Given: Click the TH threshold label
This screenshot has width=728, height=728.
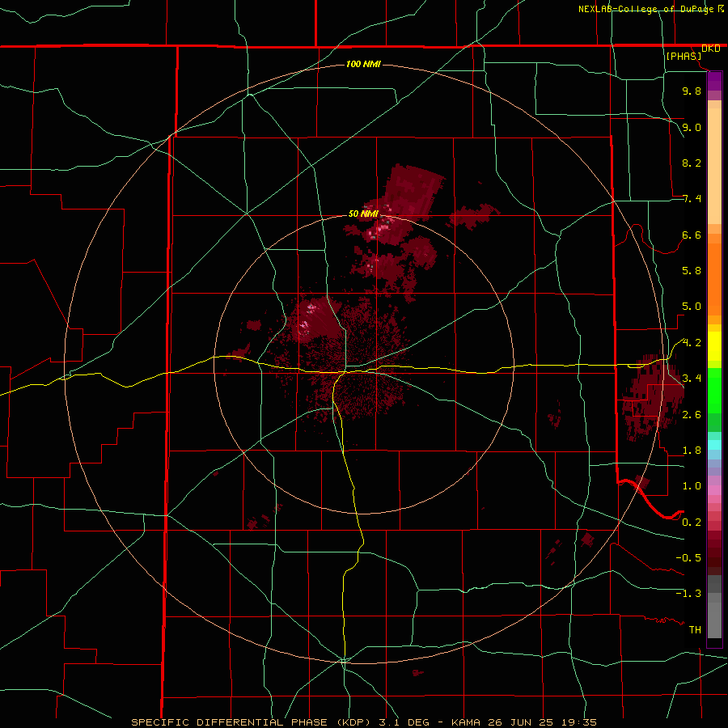Looking at the screenshot, I should pyautogui.click(x=695, y=630).
